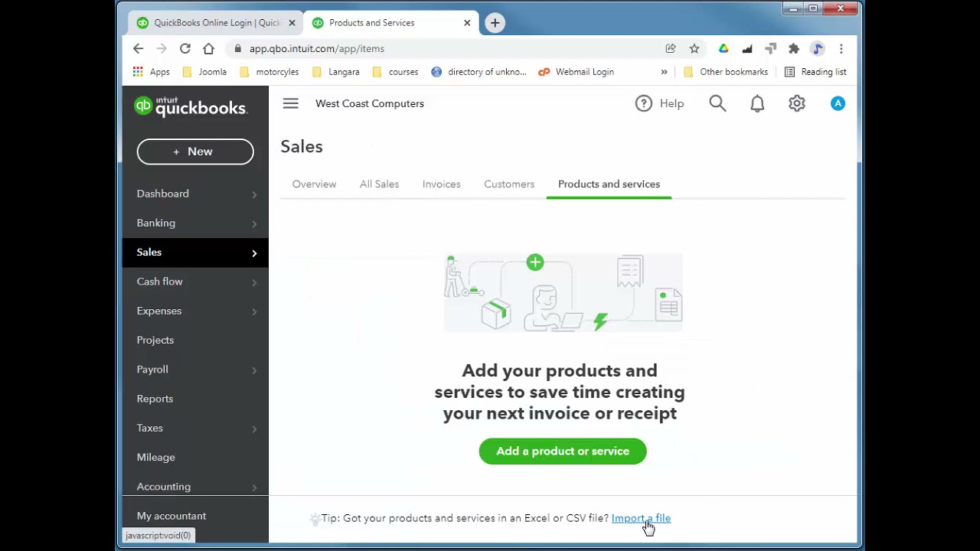
Task: Expand the Taxes submenu arrow
Action: tap(254, 429)
